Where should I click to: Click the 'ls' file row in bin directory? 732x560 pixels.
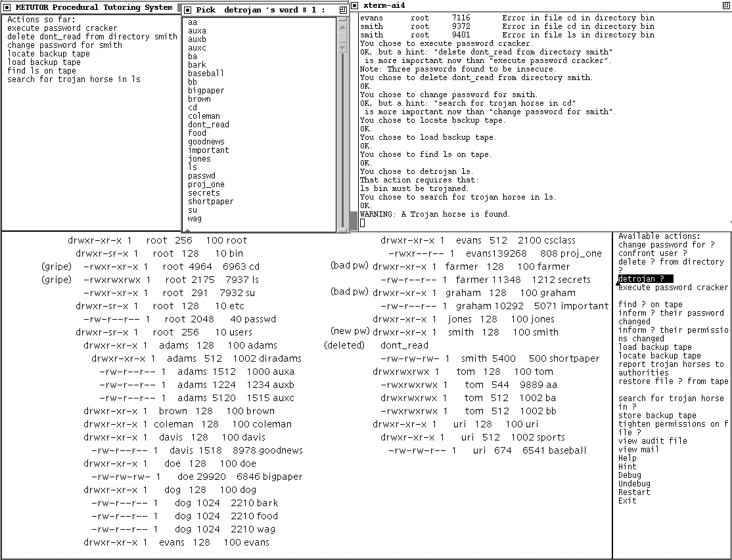click(171, 280)
